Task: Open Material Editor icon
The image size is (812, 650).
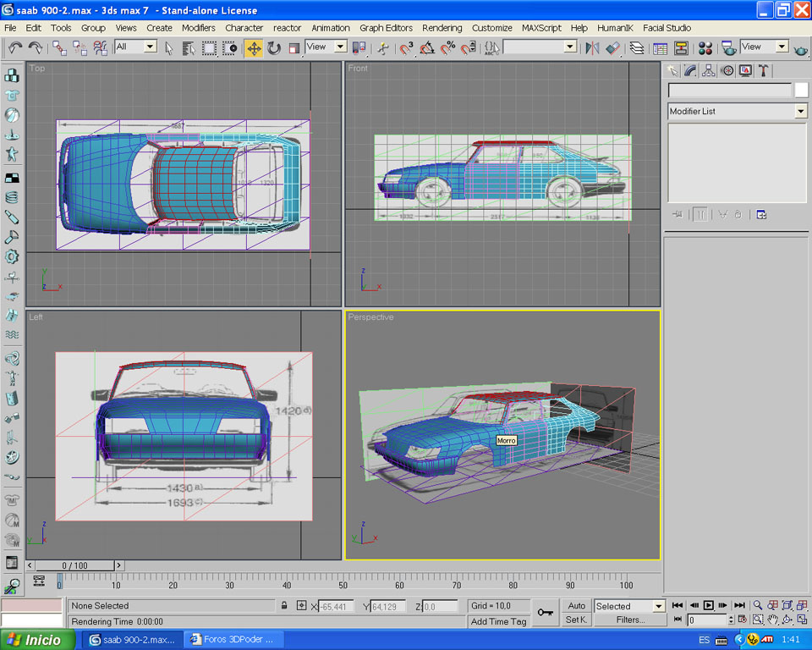Action: tap(705, 48)
